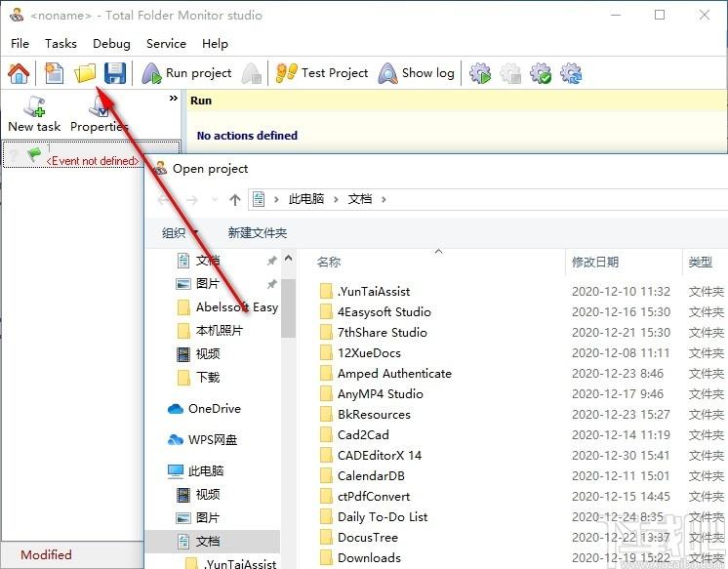Select the 'Event not defined' task item
This screenshot has height=569, width=728.
pyautogui.click(x=92, y=161)
